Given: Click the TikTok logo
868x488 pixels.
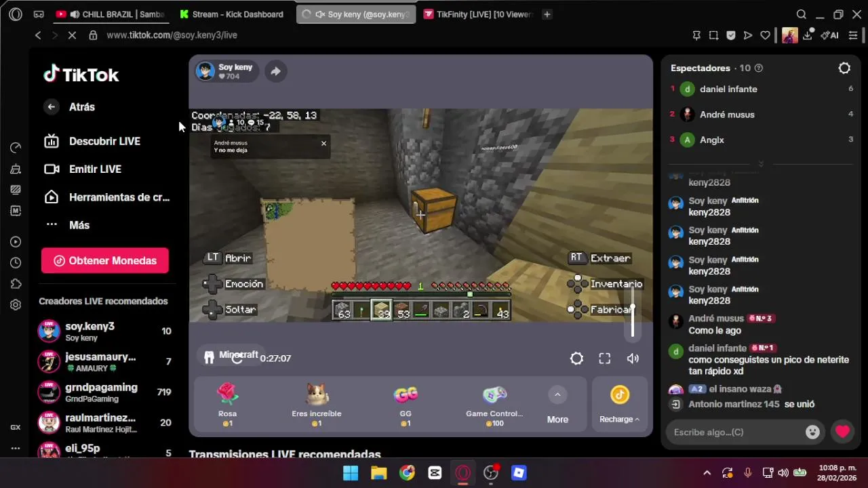Looking at the screenshot, I should [81, 75].
